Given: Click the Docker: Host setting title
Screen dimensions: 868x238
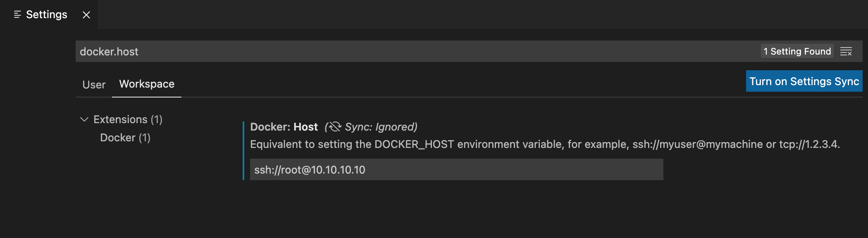Looking at the screenshot, I should 284,127.
